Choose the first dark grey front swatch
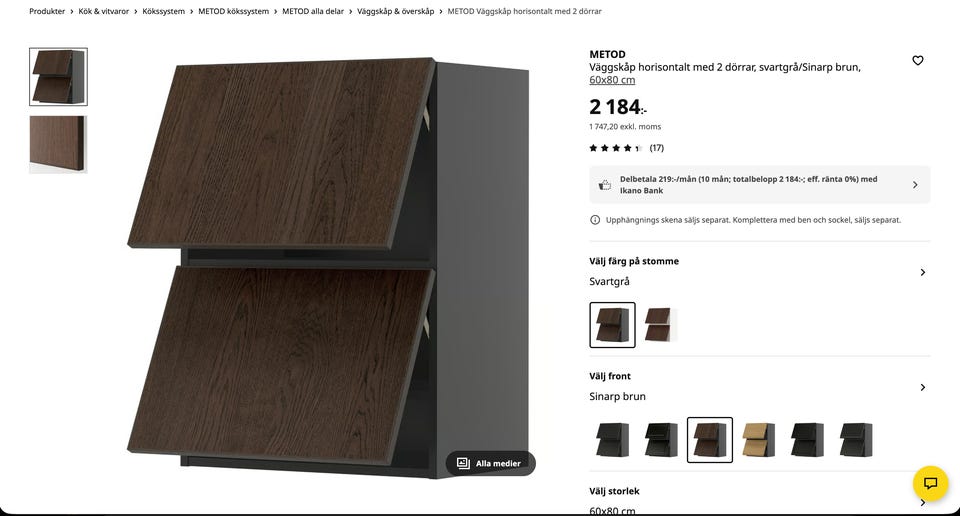The image size is (960, 516). [x=612, y=440]
